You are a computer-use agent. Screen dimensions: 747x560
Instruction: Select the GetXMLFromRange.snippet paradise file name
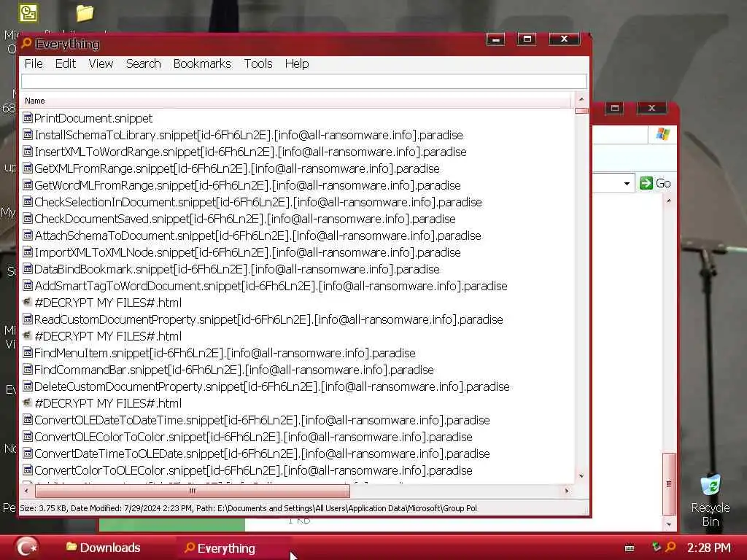pos(237,168)
